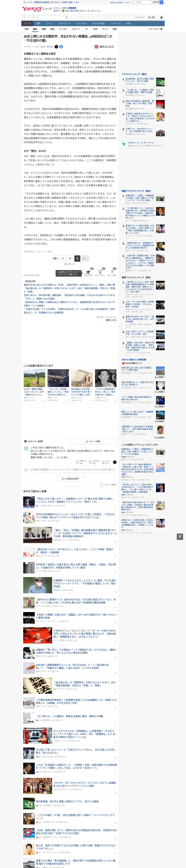
Task: Click the magnifier icon beside keyword search
Action: [x=66, y=18]
